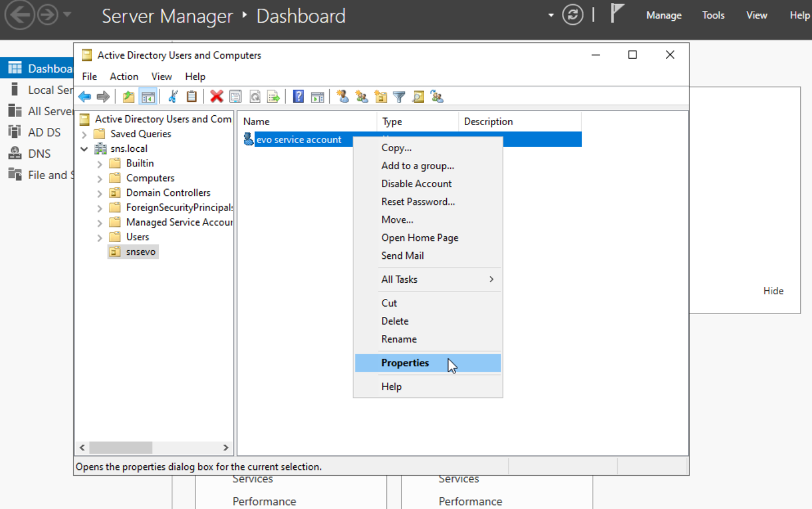Open the ADUC Action menu

[x=124, y=76]
